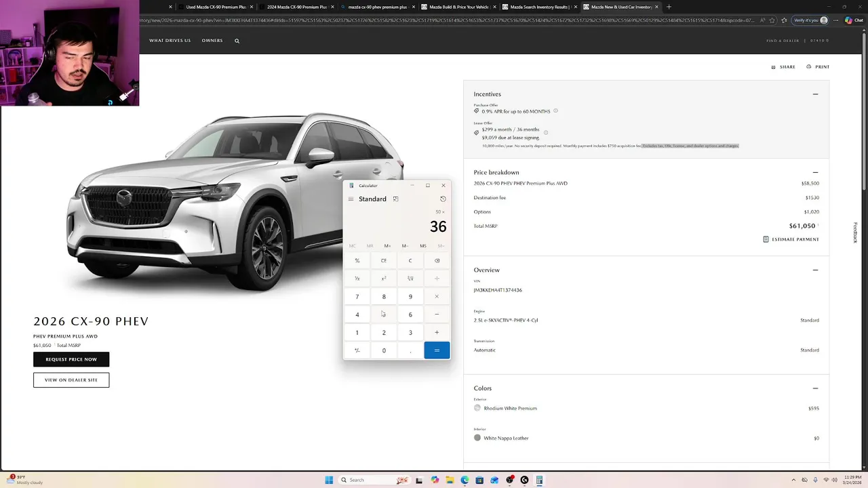Click the bookmark star icon in address bar
Viewport: 868px width, 488px height.
tap(772, 20)
